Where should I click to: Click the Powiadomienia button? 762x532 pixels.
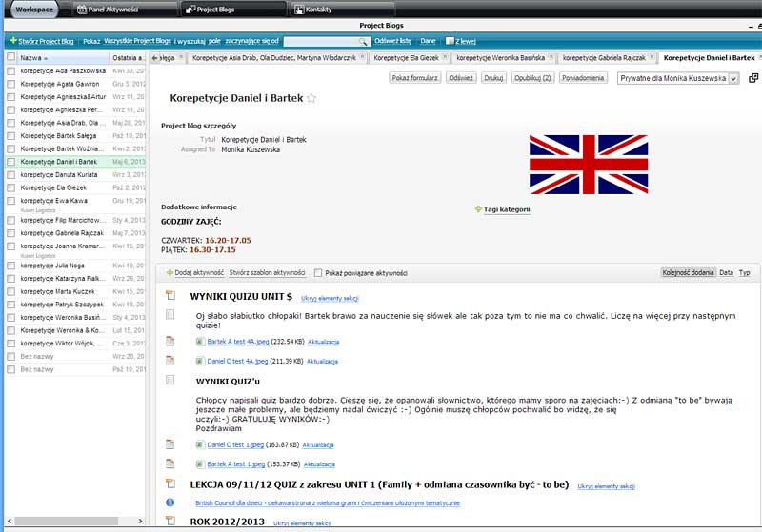click(583, 78)
